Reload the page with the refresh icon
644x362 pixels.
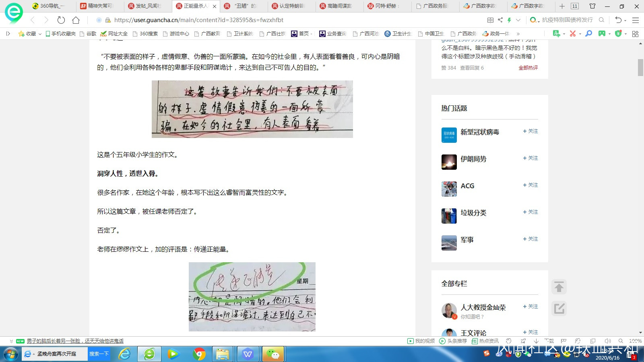pyautogui.click(x=61, y=20)
